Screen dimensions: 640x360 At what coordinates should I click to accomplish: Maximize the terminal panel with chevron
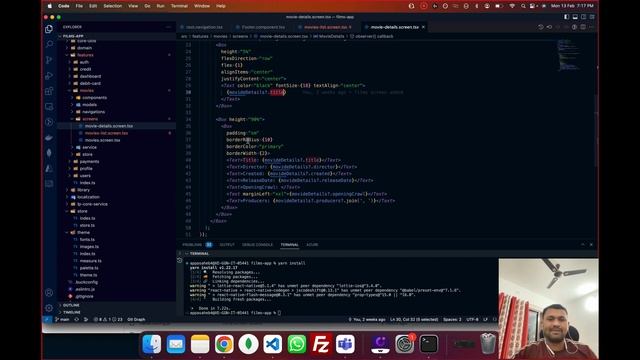click(582, 244)
